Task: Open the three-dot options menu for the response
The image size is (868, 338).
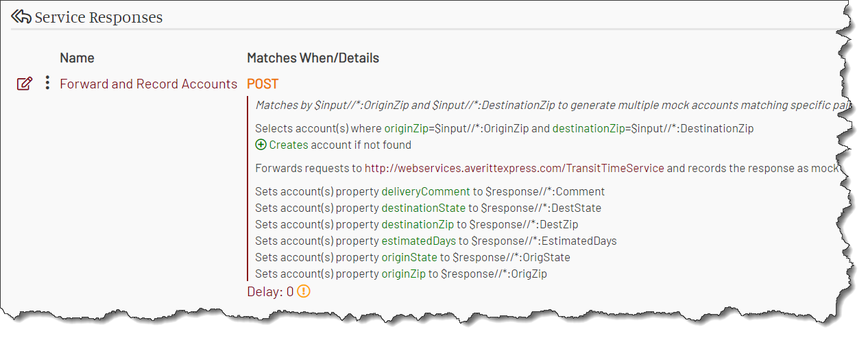Action: pos(47,84)
